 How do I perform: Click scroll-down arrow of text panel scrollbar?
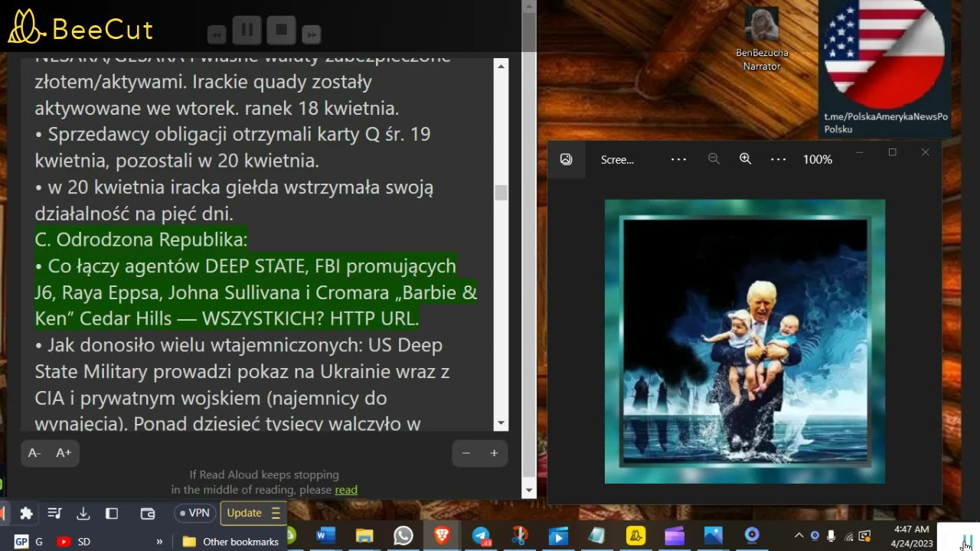pyautogui.click(x=501, y=423)
